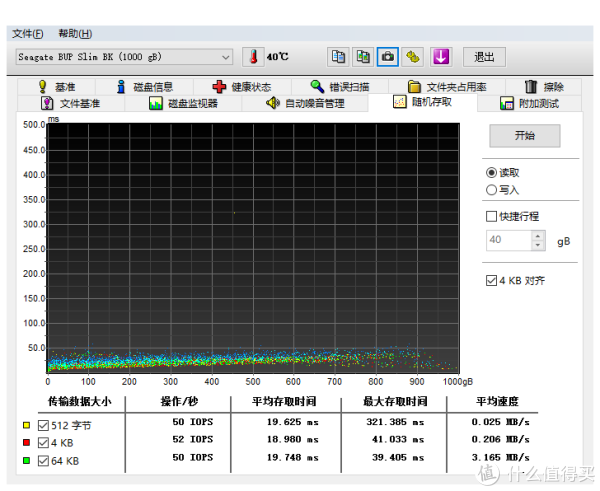Click the 41.033 ms value
The image size is (600, 491).
[398, 439]
